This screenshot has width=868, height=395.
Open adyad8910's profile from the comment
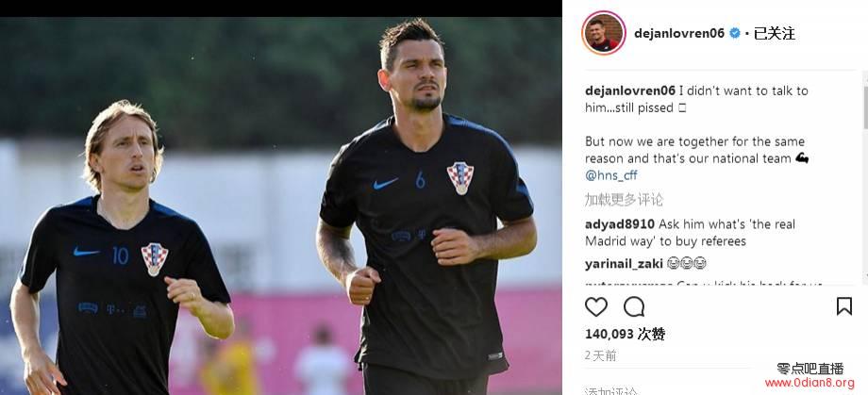click(x=620, y=224)
